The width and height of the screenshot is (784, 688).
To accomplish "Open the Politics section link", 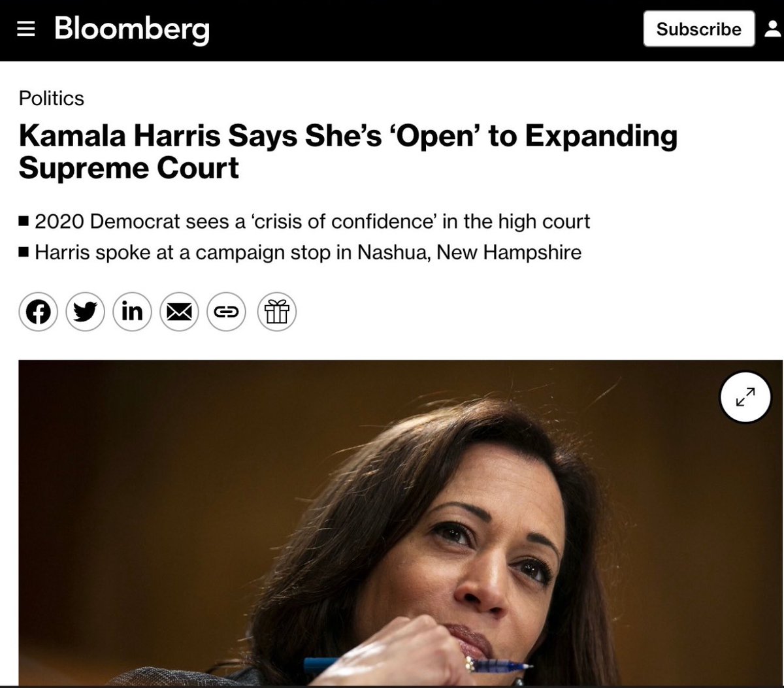I will pyautogui.click(x=52, y=98).
